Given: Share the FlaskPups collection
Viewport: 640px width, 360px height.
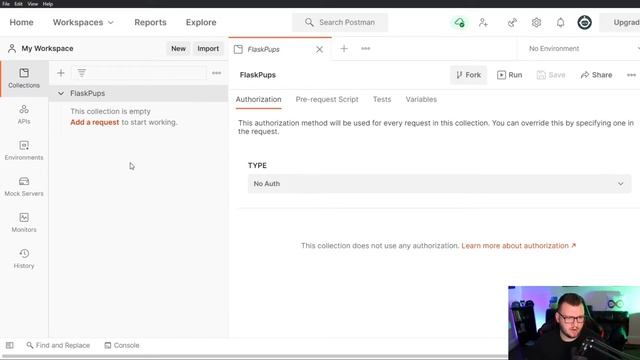Looking at the screenshot, I should [x=596, y=75].
